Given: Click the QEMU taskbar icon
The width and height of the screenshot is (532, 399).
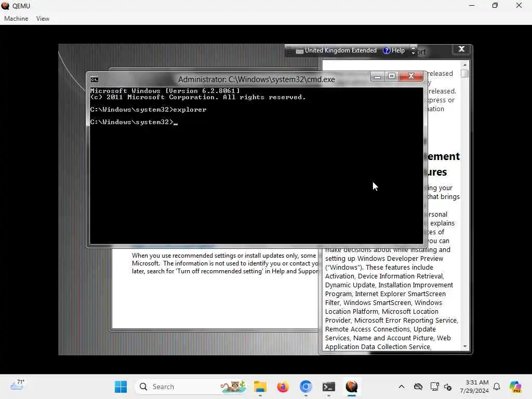Looking at the screenshot, I should pyautogui.click(x=352, y=387).
